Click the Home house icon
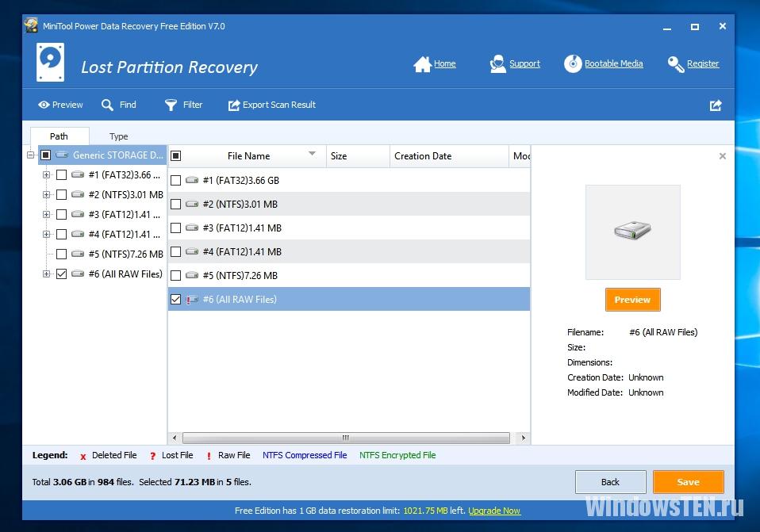Viewport: 760px width, 532px height. [422, 64]
